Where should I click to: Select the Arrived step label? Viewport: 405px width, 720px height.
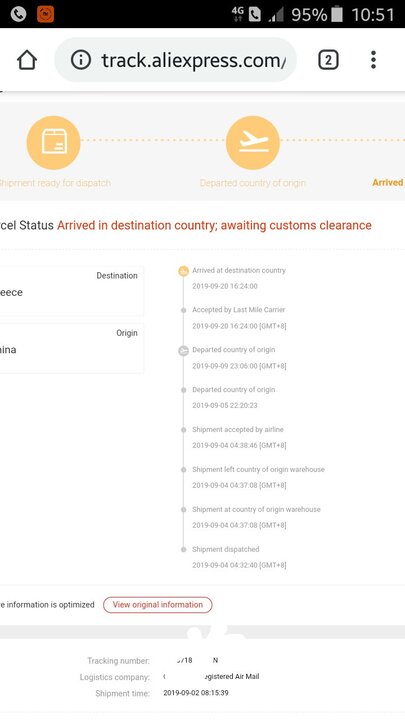[x=388, y=182]
